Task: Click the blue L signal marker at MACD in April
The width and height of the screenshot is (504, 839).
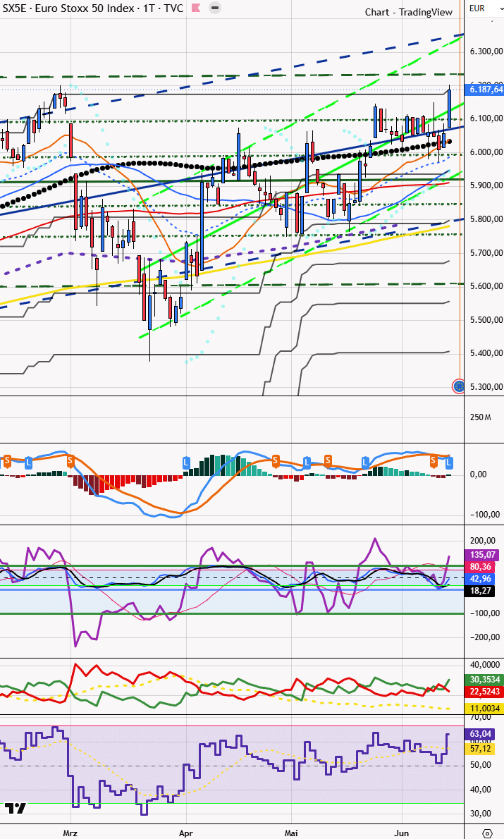Action: (186, 462)
